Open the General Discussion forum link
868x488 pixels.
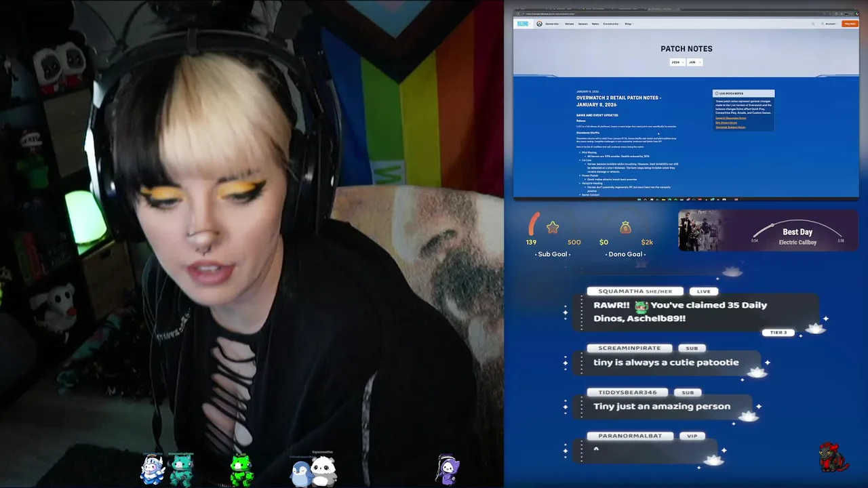pyautogui.click(x=731, y=118)
